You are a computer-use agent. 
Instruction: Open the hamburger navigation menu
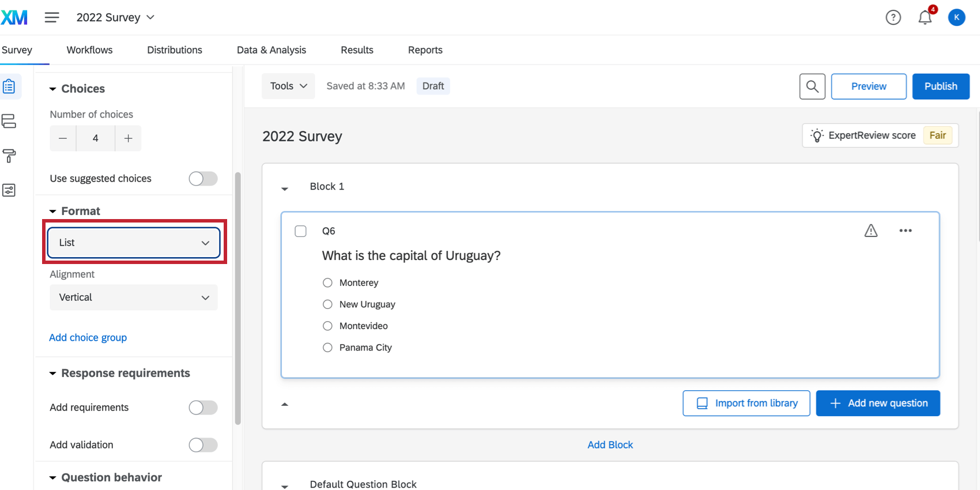point(52,17)
